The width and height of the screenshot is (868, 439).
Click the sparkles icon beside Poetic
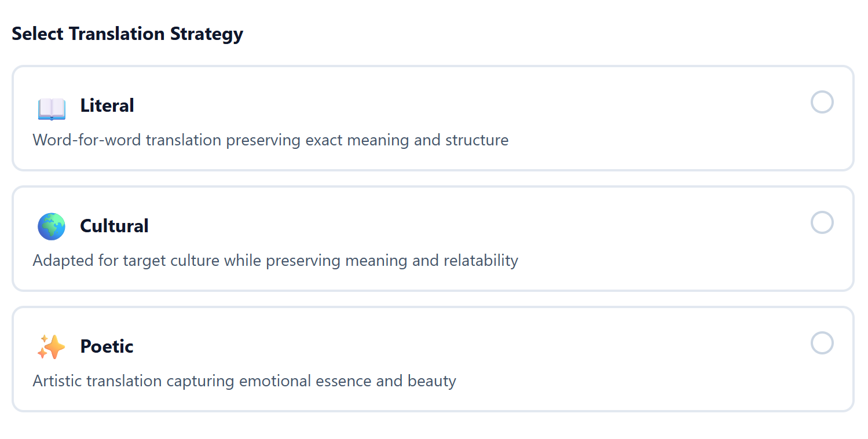[52, 347]
